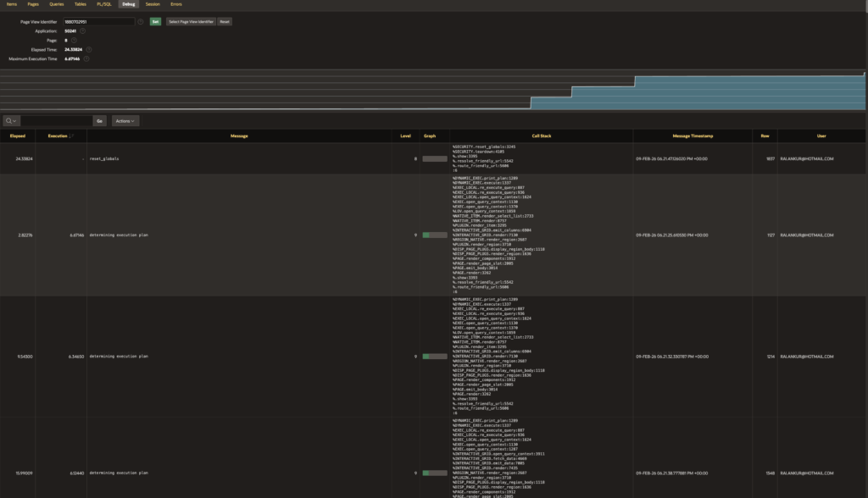Click help icon next to Page value

[x=74, y=40]
